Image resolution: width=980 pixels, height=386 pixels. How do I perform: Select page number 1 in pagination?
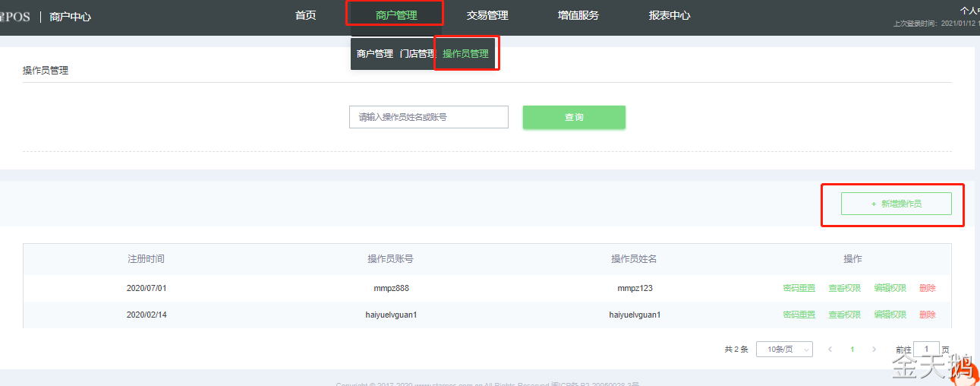tap(852, 349)
